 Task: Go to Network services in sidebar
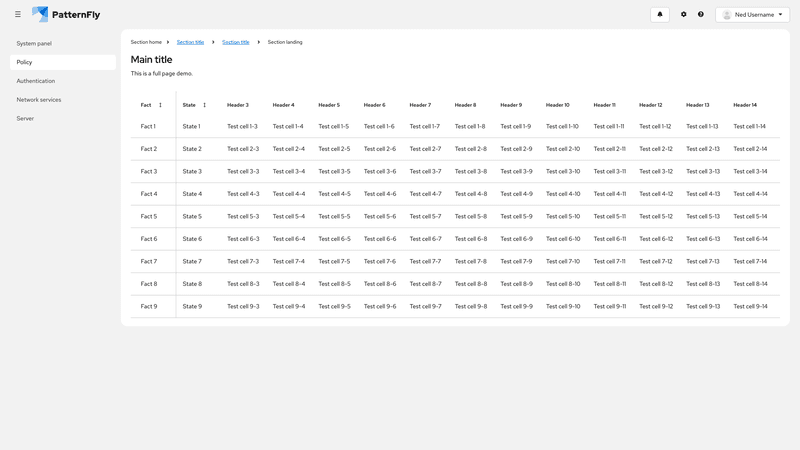[39, 100]
